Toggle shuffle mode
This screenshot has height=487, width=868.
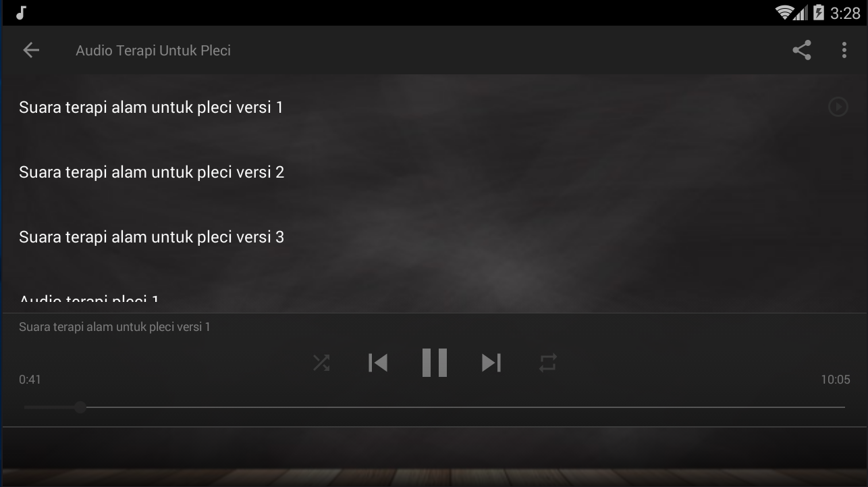click(321, 363)
